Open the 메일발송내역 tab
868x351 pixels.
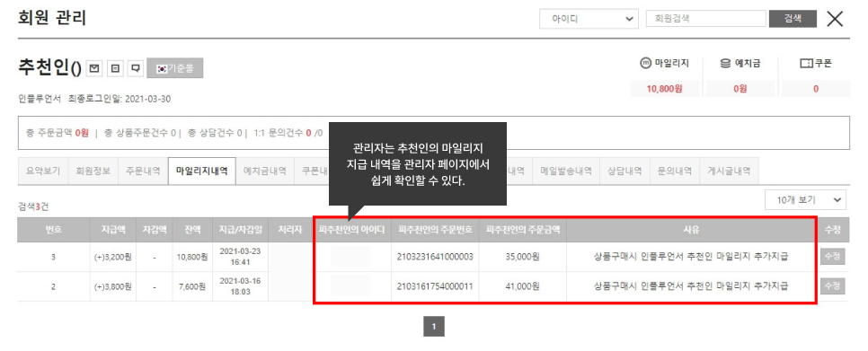point(566,171)
